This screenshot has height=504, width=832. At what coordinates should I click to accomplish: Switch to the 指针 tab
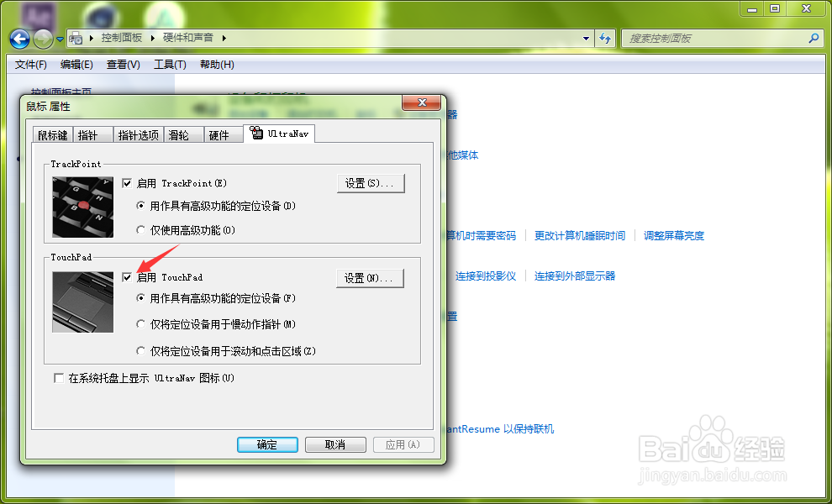click(x=92, y=135)
